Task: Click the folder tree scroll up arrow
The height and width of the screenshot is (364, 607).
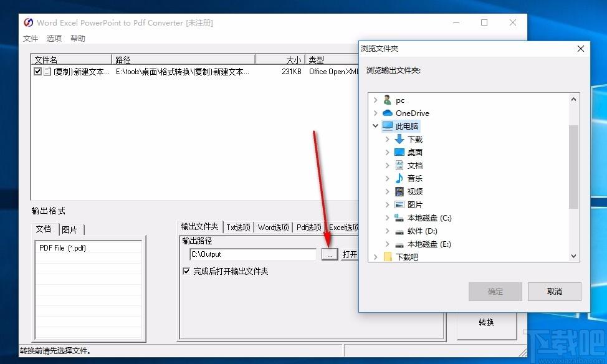Action: [573, 99]
